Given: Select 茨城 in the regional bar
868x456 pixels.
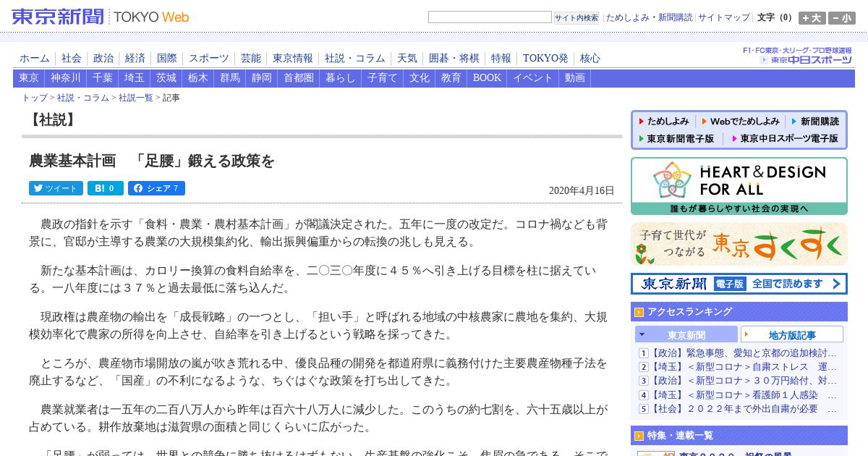Looking at the screenshot, I should click(166, 78).
